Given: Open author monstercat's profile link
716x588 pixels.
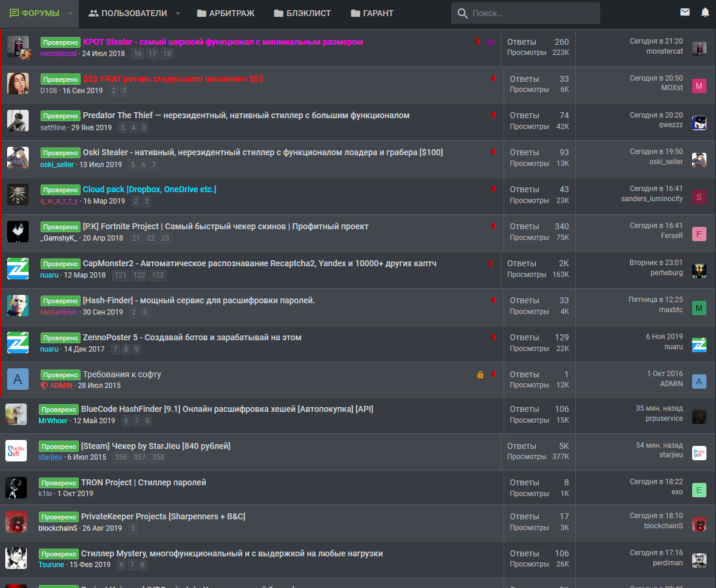Looking at the screenshot, I should pos(58,54).
